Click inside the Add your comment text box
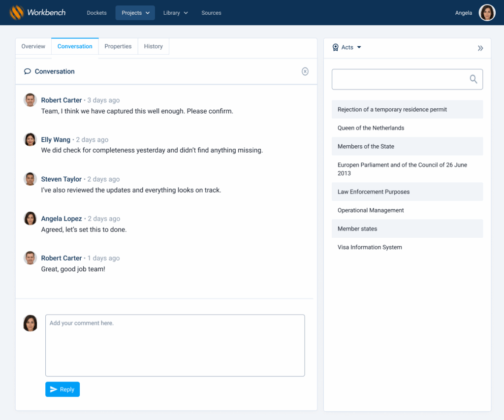This screenshot has height=420, width=504. 175,346
